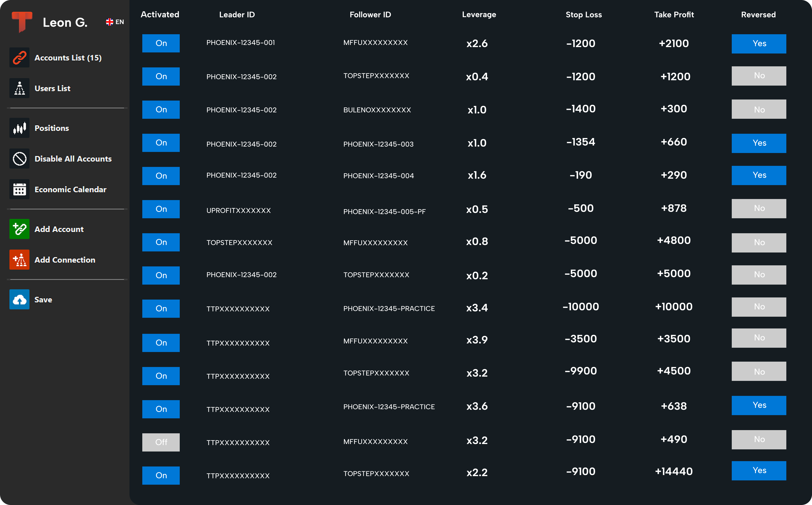Image resolution: width=812 pixels, height=505 pixels.
Task: Click the orange Add Connection icon
Action: (19, 260)
